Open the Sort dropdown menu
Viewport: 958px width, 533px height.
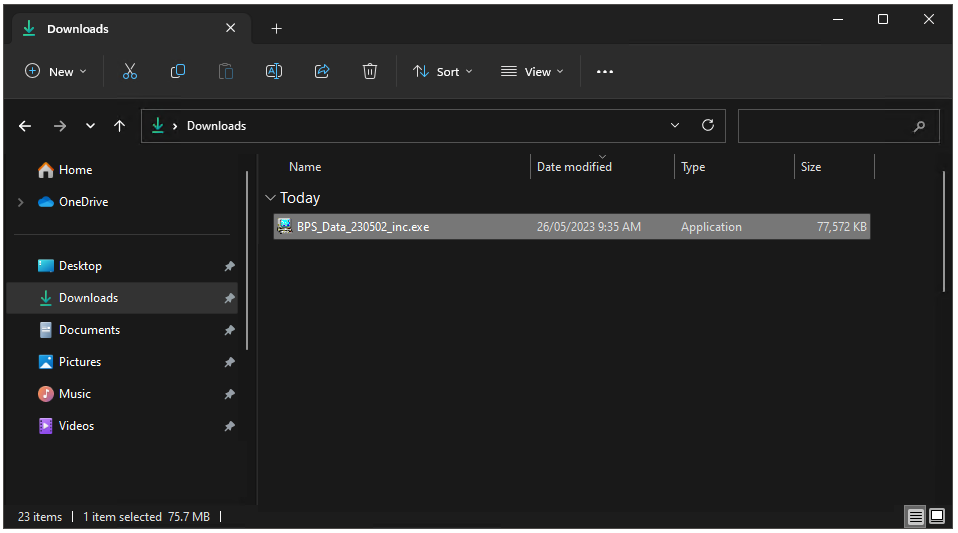[442, 72]
